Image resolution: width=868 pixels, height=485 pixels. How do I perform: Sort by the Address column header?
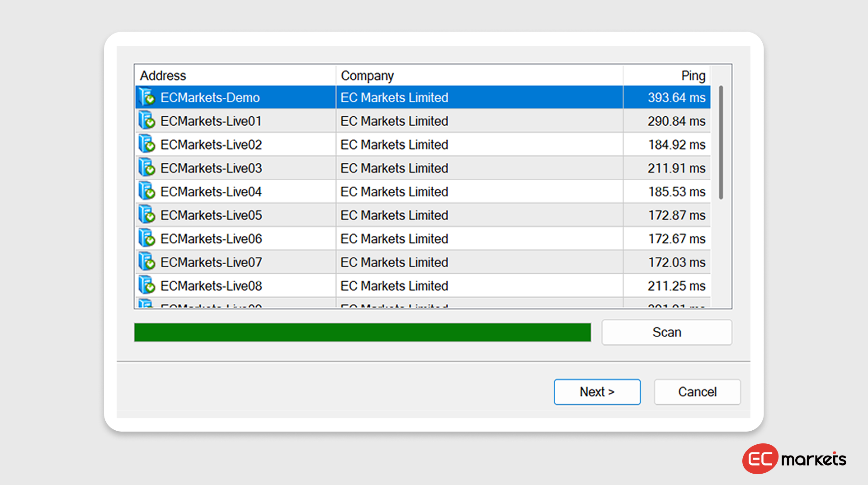point(235,75)
